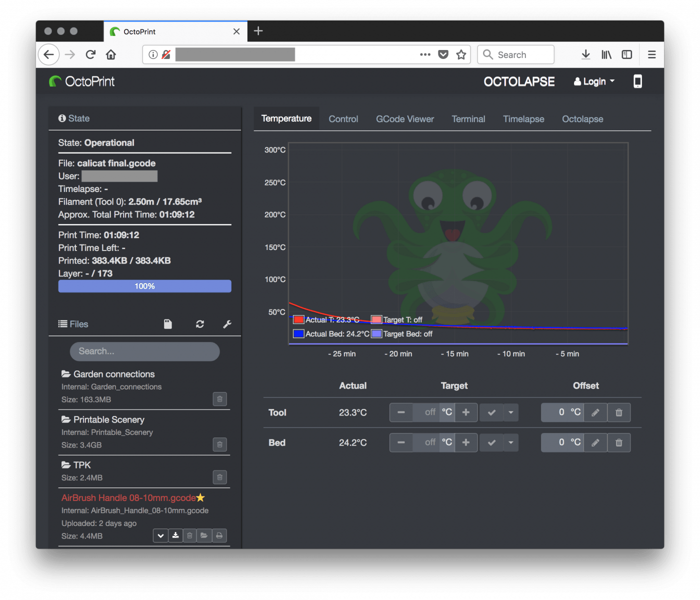Reload the browser page
Image resolution: width=700 pixels, height=600 pixels.
(90, 54)
